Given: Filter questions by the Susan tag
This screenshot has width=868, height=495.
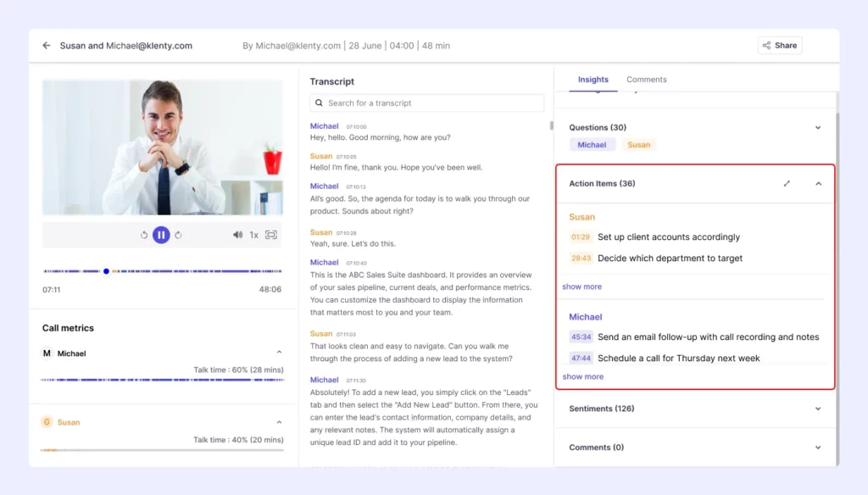Looking at the screenshot, I should 638,144.
